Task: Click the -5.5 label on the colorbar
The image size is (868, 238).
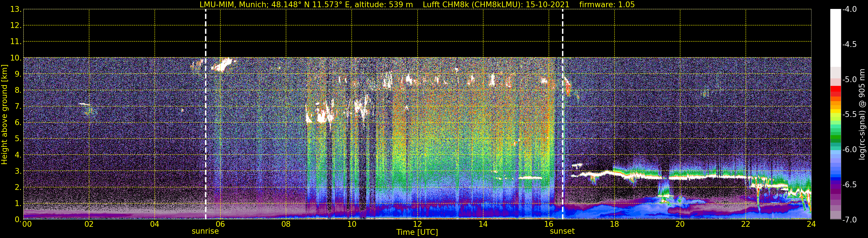Action: pos(849,115)
